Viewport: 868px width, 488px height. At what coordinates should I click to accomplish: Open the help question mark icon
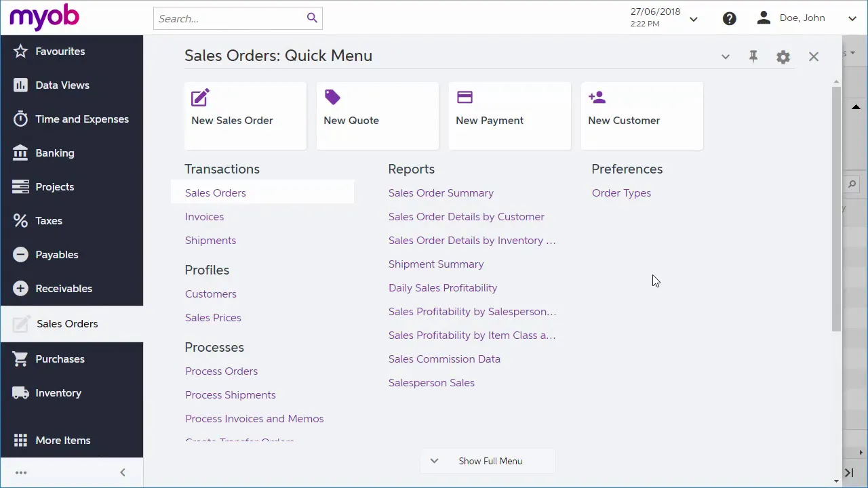tap(730, 18)
